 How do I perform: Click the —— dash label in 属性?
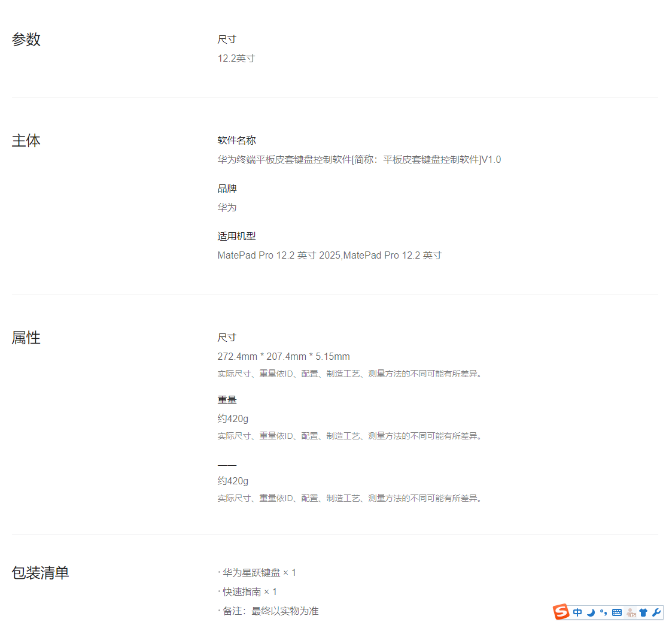(227, 465)
